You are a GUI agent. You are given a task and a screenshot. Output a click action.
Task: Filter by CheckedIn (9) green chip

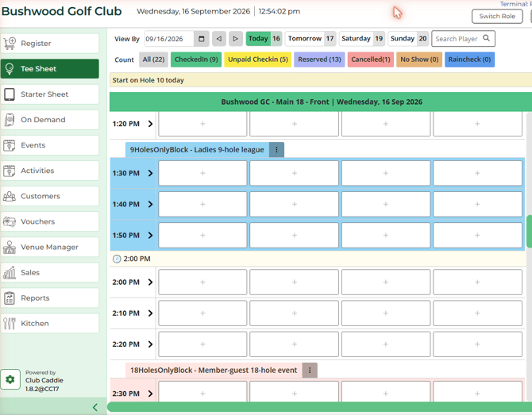coord(196,60)
